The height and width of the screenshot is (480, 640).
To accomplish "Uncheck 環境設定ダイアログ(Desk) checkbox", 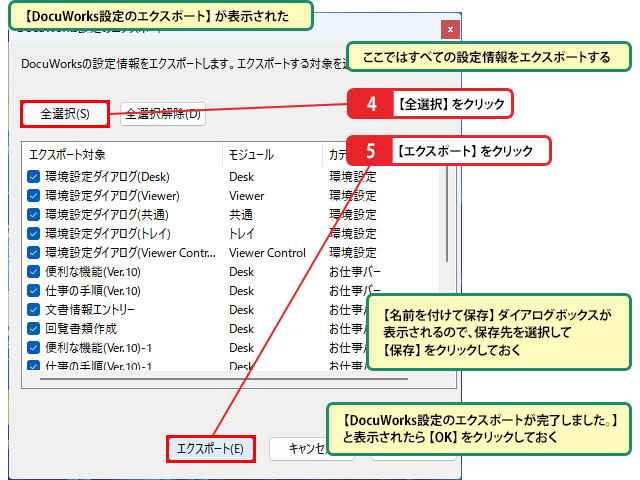I will click(x=33, y=177).
